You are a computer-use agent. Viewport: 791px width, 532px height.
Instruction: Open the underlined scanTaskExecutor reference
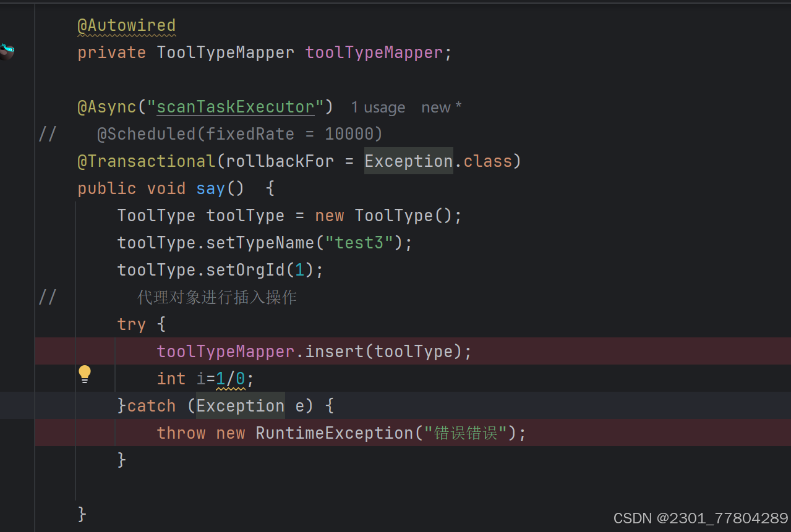[x=236, y=106]
